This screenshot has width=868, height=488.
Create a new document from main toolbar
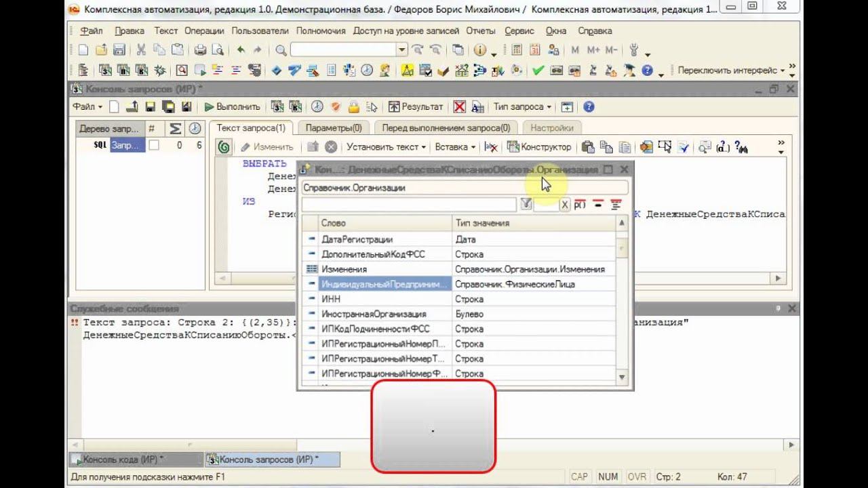coord(83,49)
